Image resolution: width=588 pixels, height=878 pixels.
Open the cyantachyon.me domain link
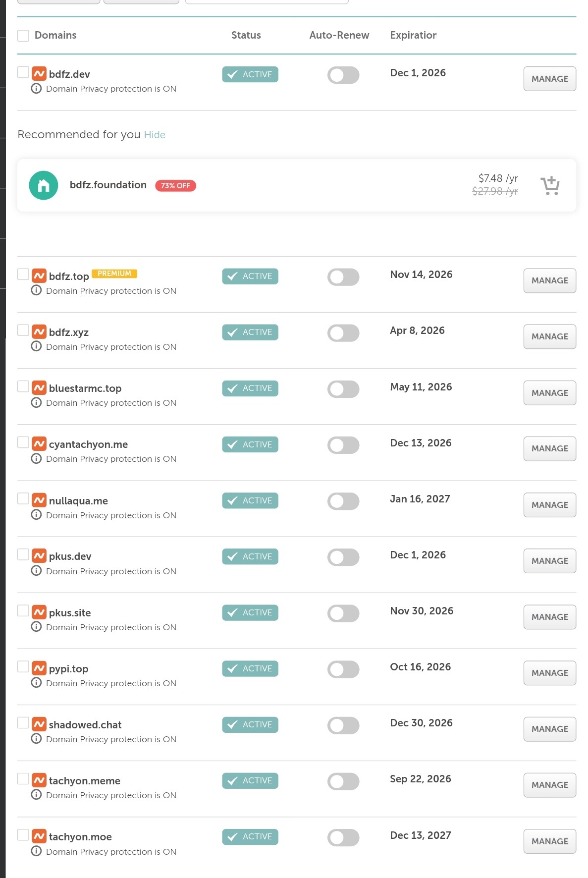click(x=88, y=444)
